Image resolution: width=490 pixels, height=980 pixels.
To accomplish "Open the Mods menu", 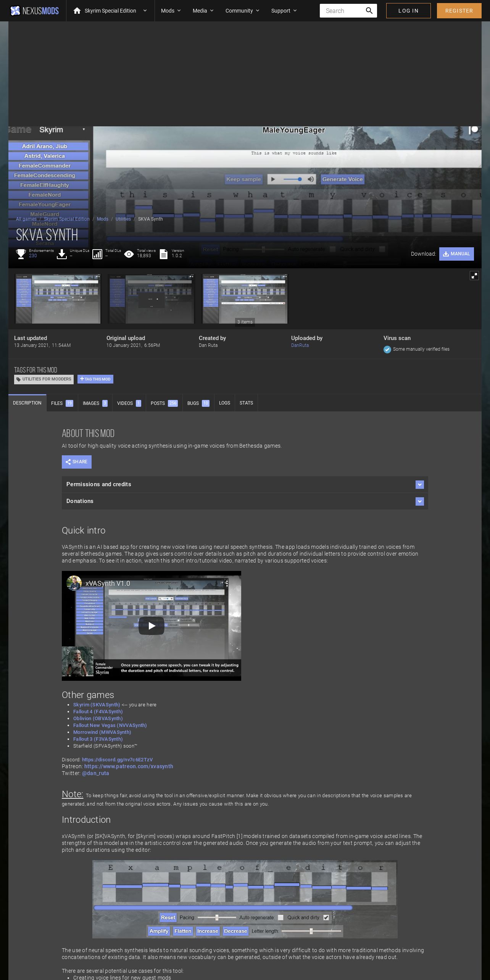I will [x=171, y=11].
